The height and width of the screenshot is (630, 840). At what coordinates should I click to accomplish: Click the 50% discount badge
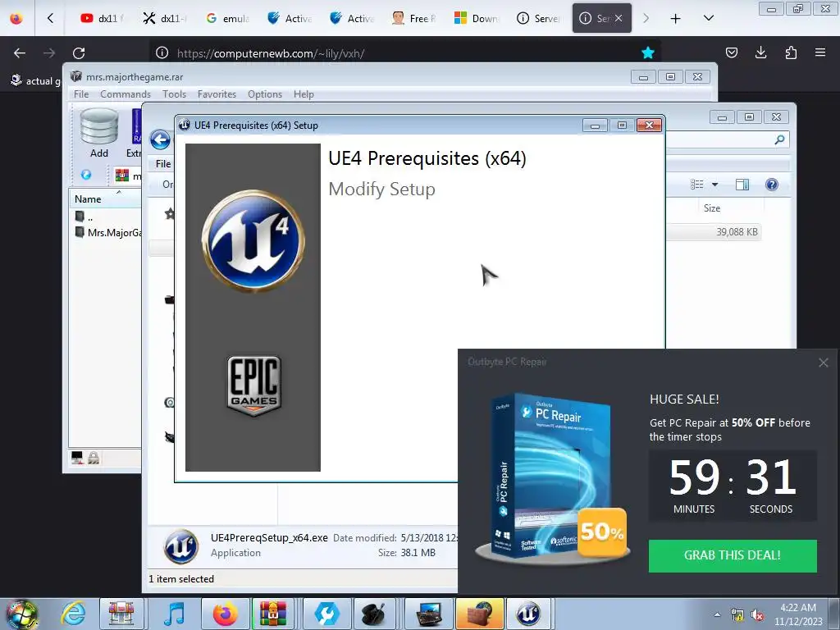click(602, 532)
